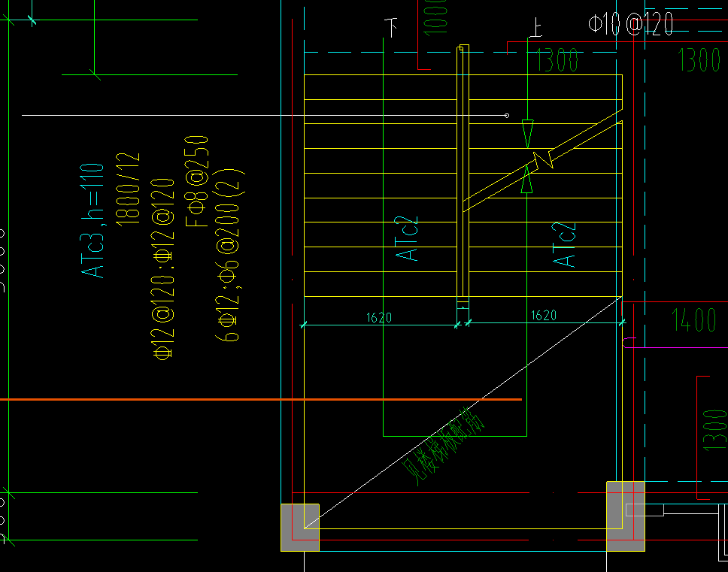Click the Φ10@120 white annotation
The width and height of the screenshot is (728, 572).
pos(630,25)
